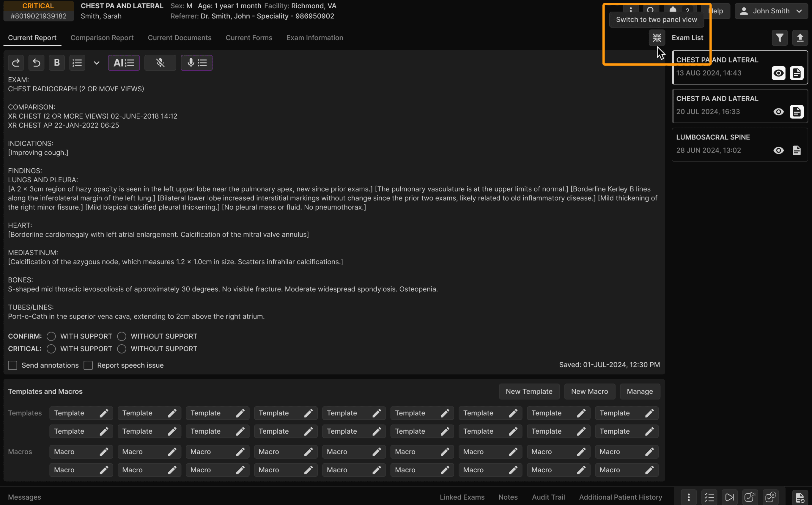Click the upload icon beside Exam List
The image size is (812, 505).
pos(800,38)
